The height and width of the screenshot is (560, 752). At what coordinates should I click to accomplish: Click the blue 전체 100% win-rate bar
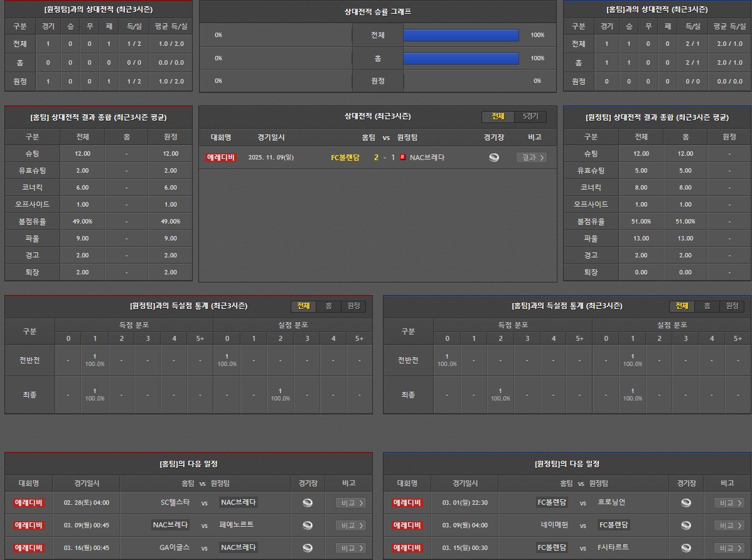click(x=461, y=35)
